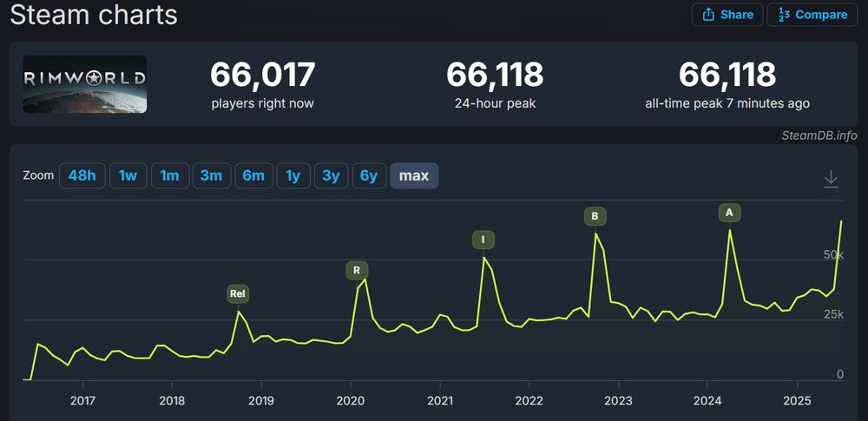The height and width of the screenshot is (421, 868).
Task: Set zoom to 3m
Action: coord(212,176)
